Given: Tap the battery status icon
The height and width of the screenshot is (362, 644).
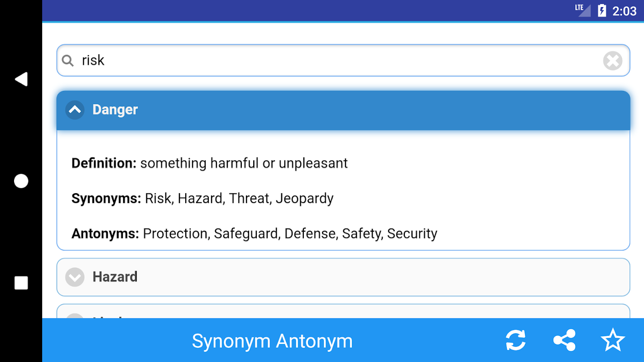Looking at the screenshot, I should (602, 10).
